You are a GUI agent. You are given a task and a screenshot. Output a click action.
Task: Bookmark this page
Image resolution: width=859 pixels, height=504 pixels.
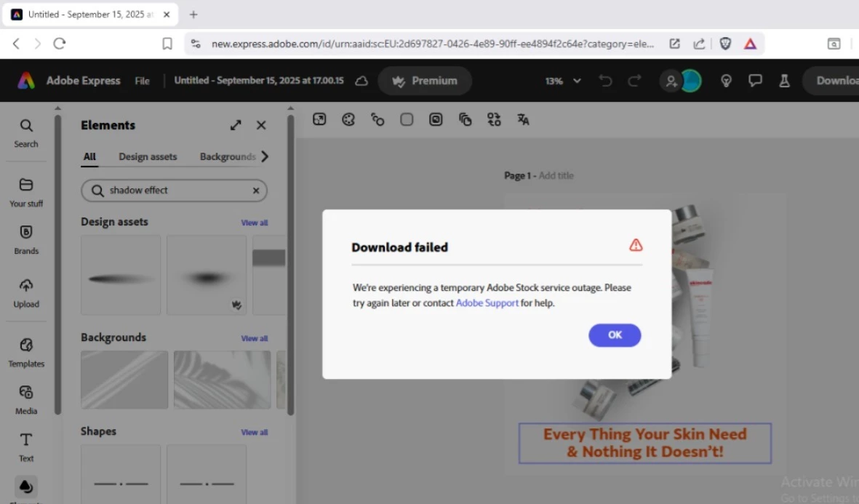pos(167,44)
